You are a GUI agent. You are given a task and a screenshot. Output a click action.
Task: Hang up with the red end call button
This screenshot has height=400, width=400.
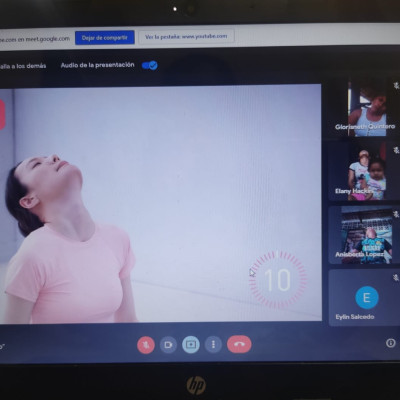point(239,344)
